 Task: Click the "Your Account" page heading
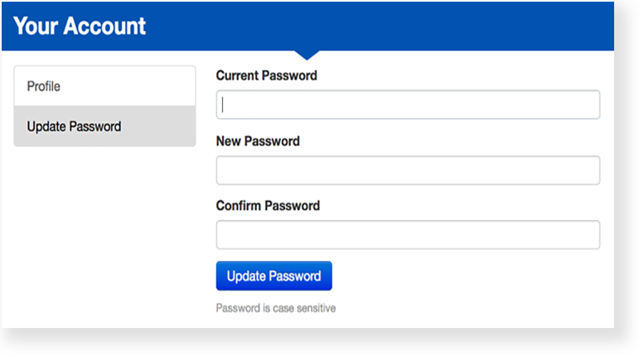tap(80, 26)
